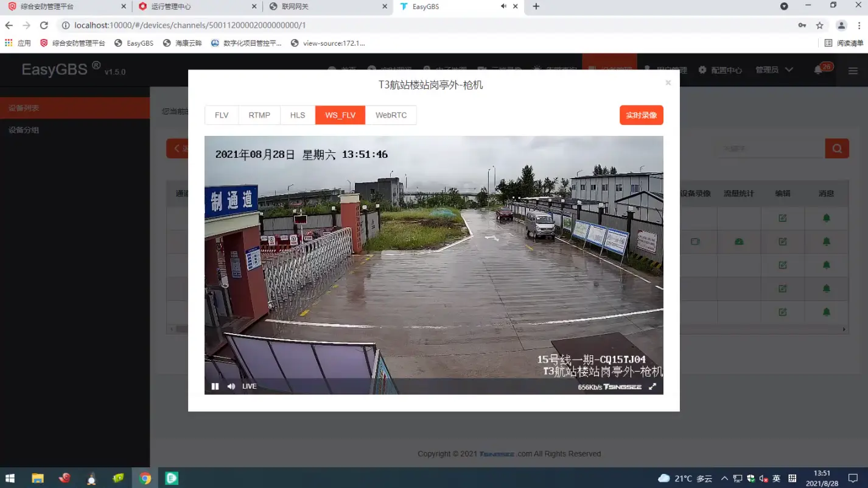Screen dimensions: 868x488
Task: Open the 应用 apps shortcut in bookmarks bar
Action: point(18,43)
